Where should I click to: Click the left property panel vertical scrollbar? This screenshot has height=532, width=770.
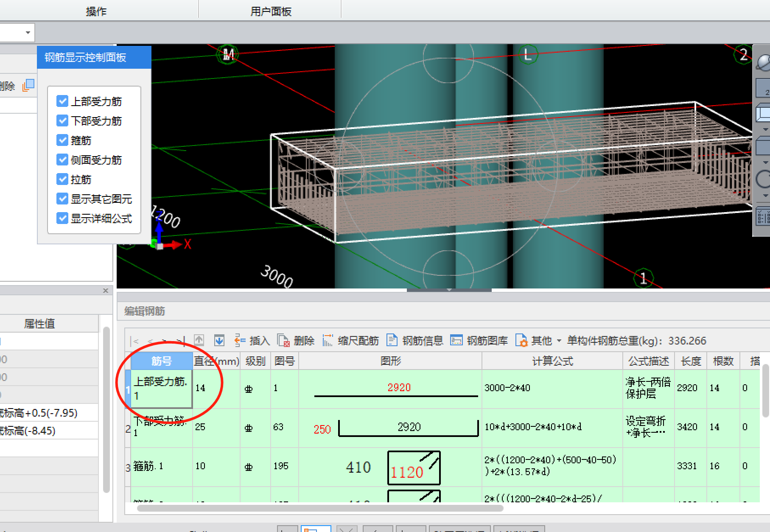pos(106,409)
